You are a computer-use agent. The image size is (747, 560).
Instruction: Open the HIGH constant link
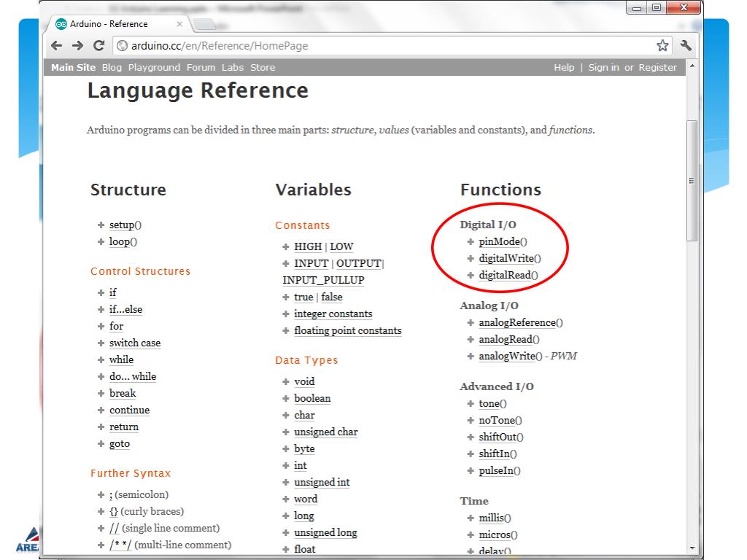pyautogui.click(x=308, y=246)
